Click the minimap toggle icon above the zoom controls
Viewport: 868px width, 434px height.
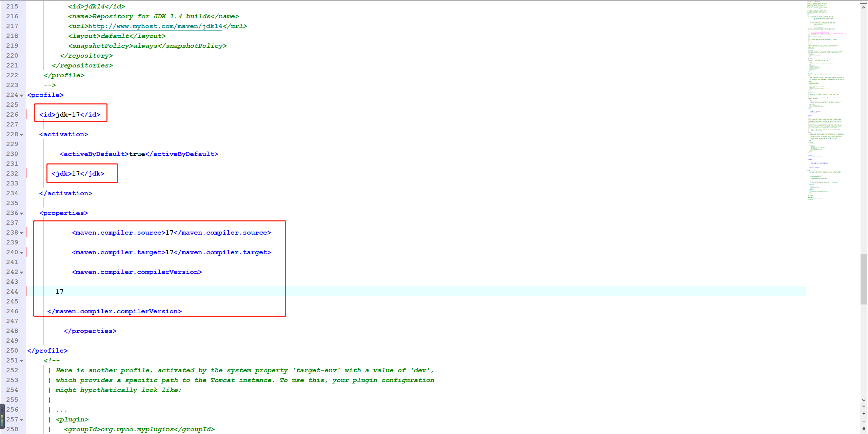point(864,406)
